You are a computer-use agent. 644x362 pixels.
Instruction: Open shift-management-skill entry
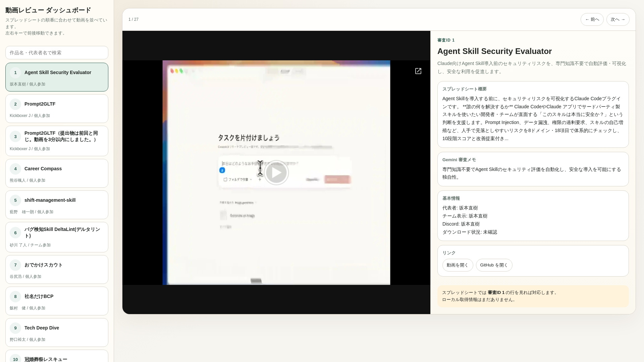(57, 205)
